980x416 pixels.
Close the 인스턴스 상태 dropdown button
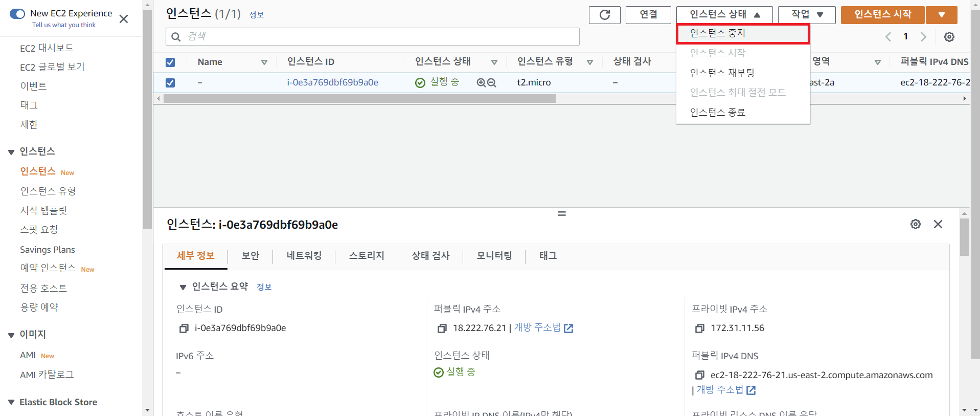coord(725,15)
